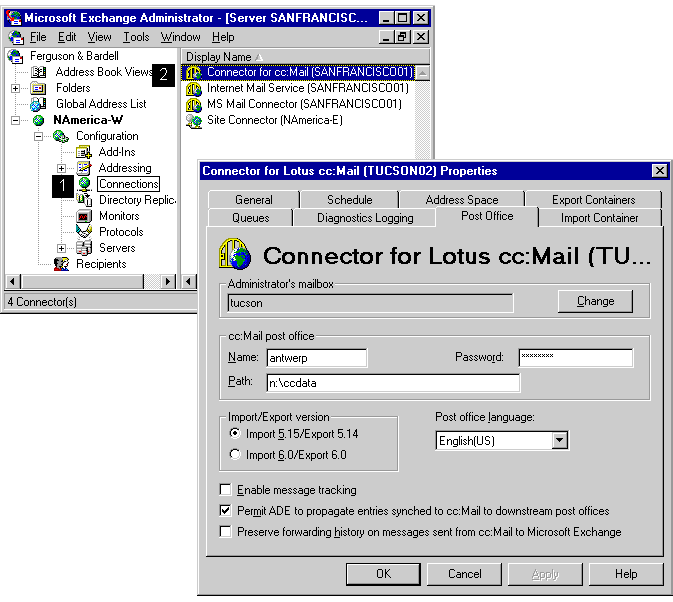Image resolution: width=673 pixels, height=602 pixels.
Task: Click the Addressing icon
Action: [84, 168]
